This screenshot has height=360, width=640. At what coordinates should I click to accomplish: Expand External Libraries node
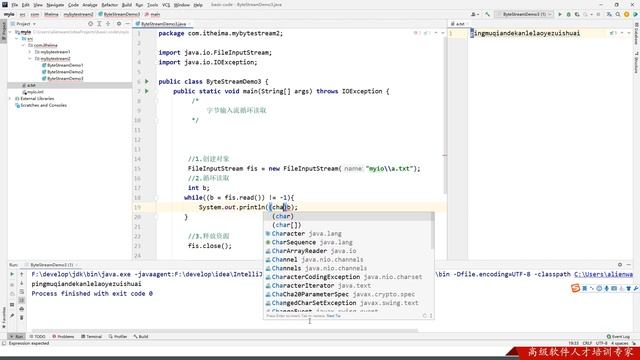pyautogui.click(x=11, y=98)
